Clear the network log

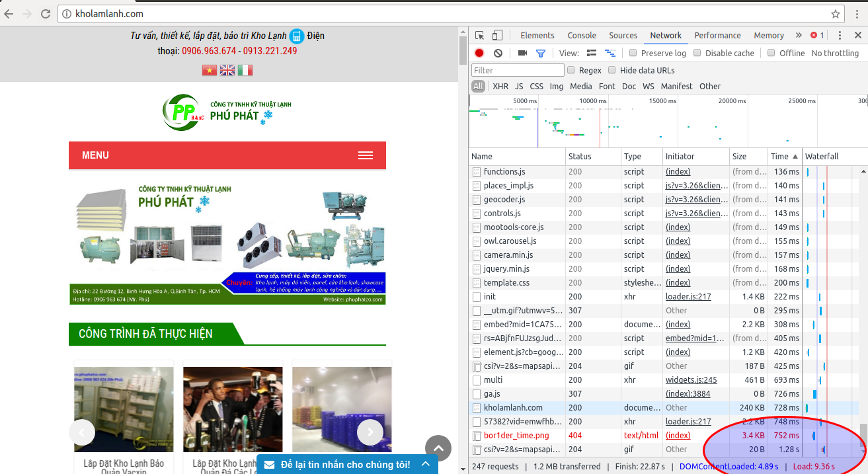498,53
